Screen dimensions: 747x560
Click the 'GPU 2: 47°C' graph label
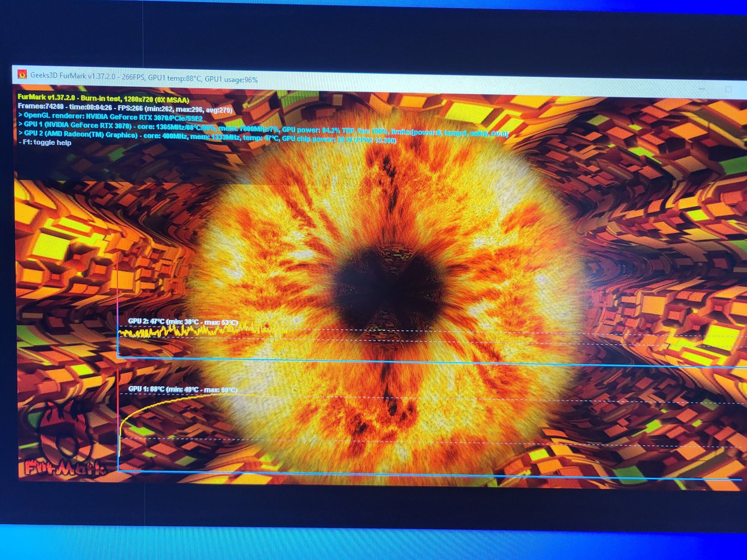tap(183, 322)
